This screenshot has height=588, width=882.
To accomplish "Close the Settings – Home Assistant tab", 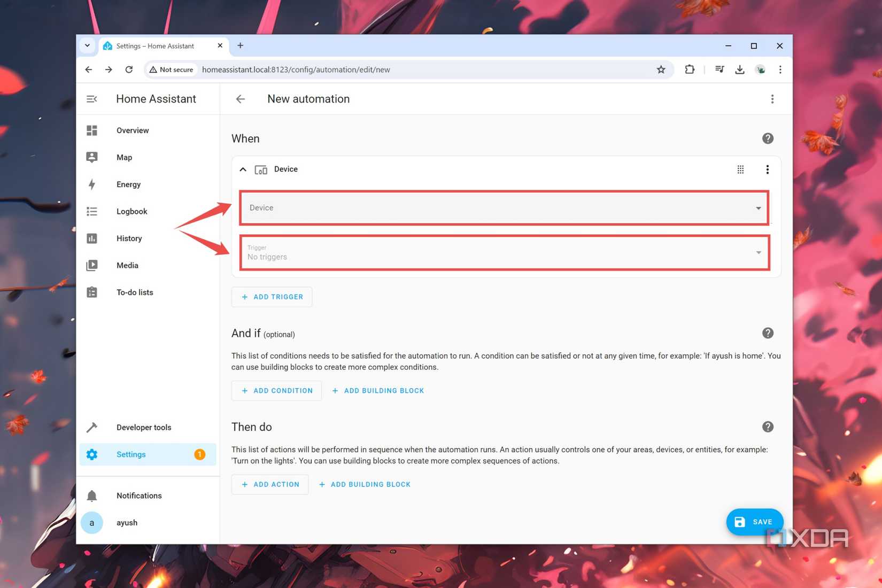I will pyautogui.click(x=220, y=46).
